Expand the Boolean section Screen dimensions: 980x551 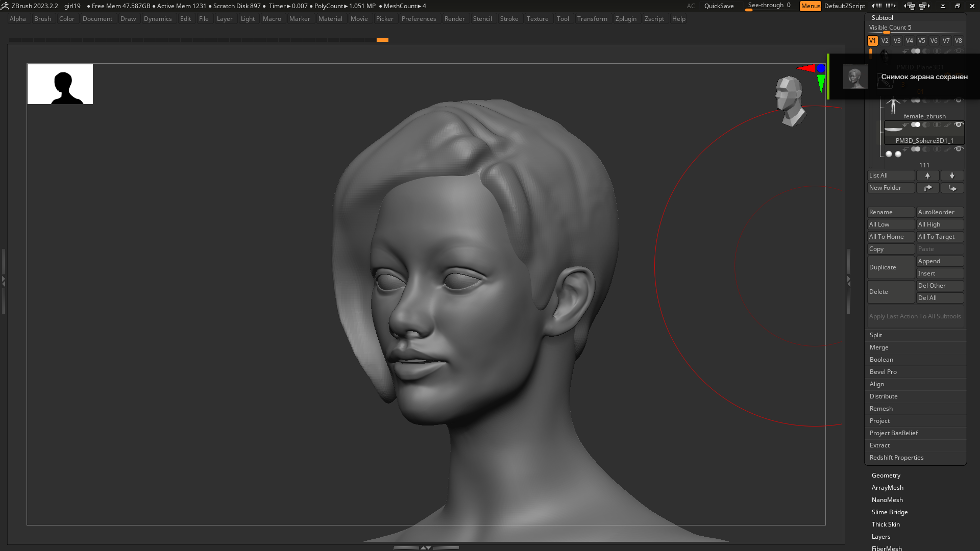pos(881,360)
